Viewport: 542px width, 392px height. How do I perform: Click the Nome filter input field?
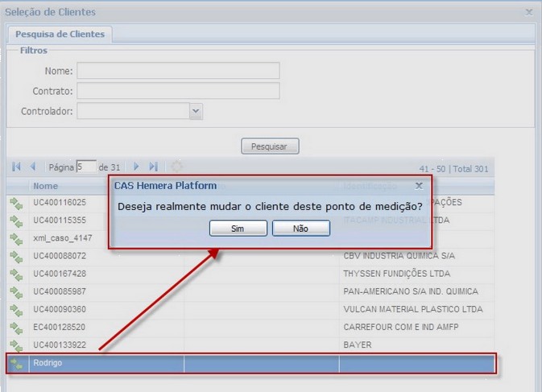tap(178, 71)
